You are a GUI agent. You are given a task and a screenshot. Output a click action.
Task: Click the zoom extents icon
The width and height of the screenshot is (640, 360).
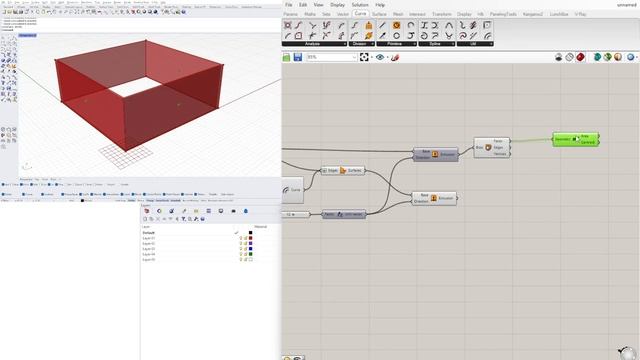point(364,57)
